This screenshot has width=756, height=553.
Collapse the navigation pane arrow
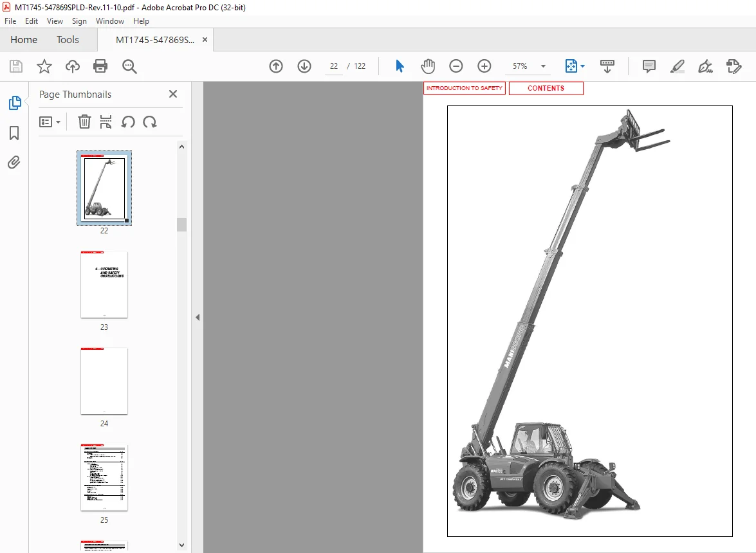click(x=197, y=318)
